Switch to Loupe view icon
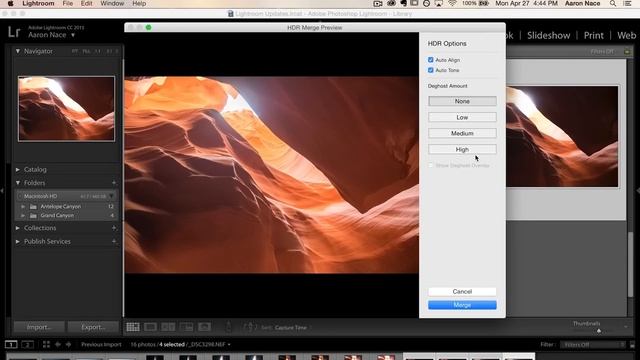Image resolution: width=640 pixels, height=360 pixels. [150, 327]
